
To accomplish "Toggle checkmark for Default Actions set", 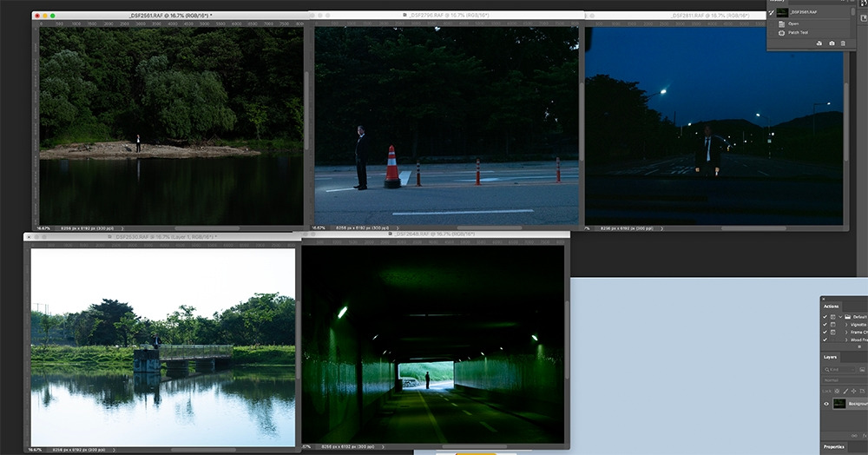I will point(825,317).
